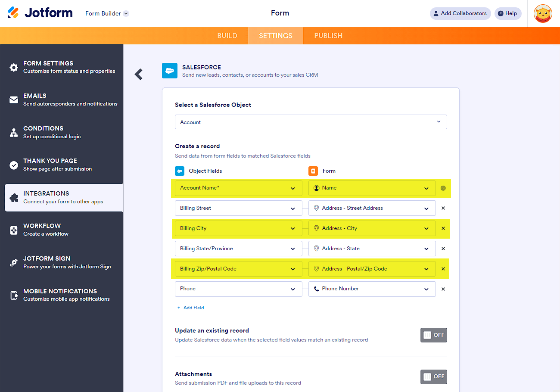Remove the Billing Street field mapping

[443, 208]
